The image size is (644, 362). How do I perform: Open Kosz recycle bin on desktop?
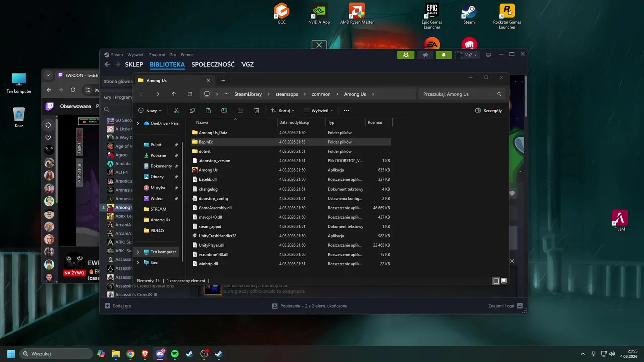pyautogui.click(x=19, y=117)
